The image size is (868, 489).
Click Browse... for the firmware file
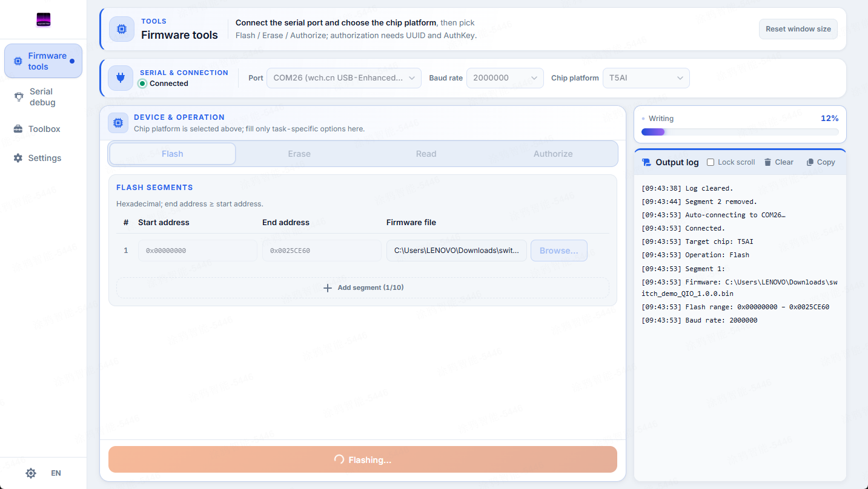[559, 251]
